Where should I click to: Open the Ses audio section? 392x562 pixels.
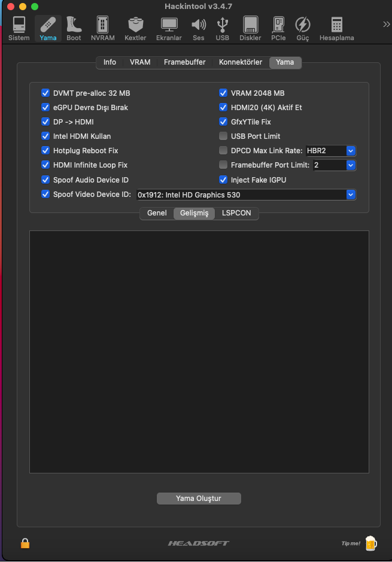coord(199,29)
